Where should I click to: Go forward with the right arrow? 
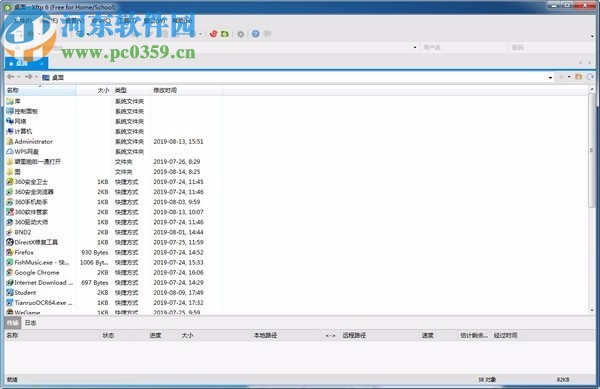[x=28, y=77]
